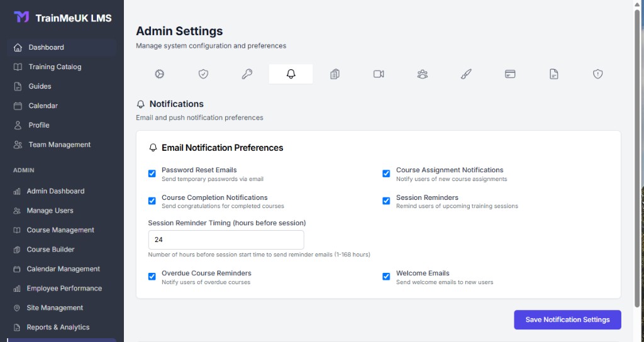
Task: Click the TrainMeUK LMS logo
Action: (x=21, y=17)
